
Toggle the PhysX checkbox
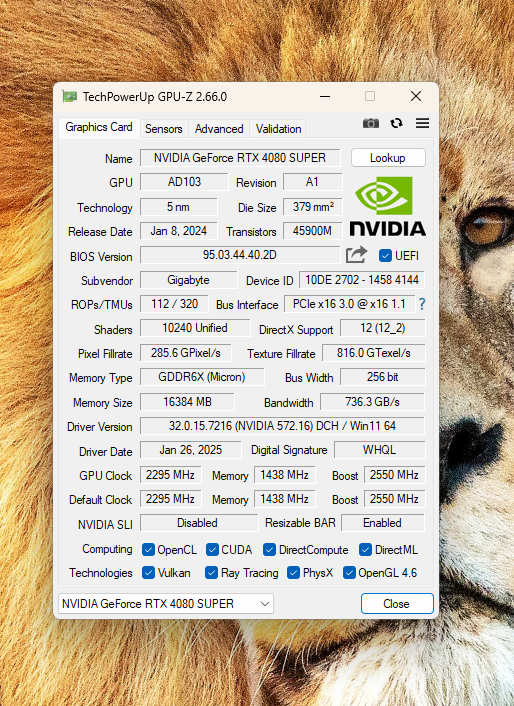click(293, 573)
